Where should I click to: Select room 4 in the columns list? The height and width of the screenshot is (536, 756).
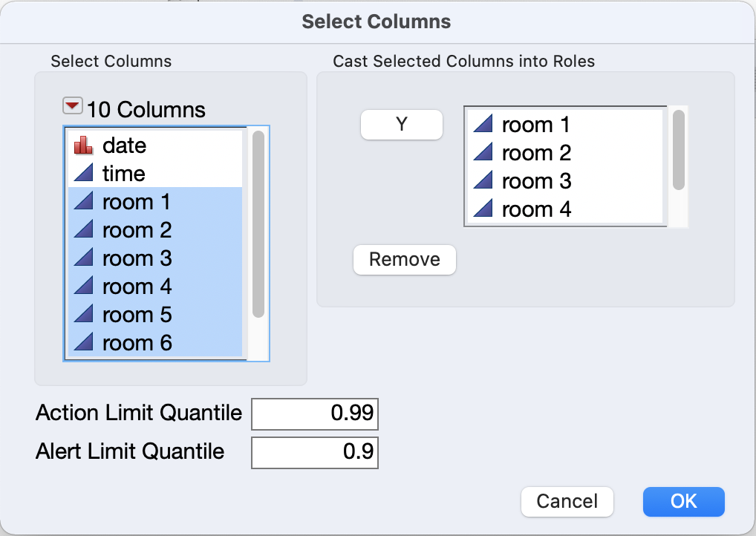pyautogui.click(x=137, y=287)
